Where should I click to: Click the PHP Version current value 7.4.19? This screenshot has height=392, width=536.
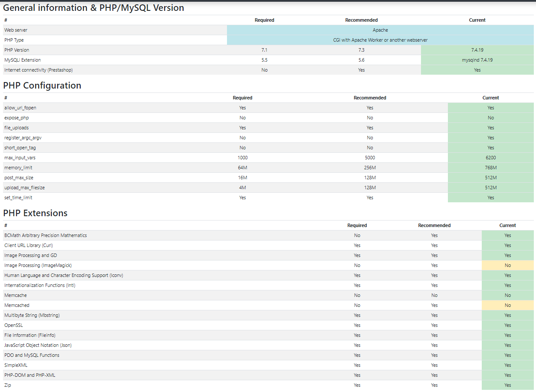click(477, 50)
